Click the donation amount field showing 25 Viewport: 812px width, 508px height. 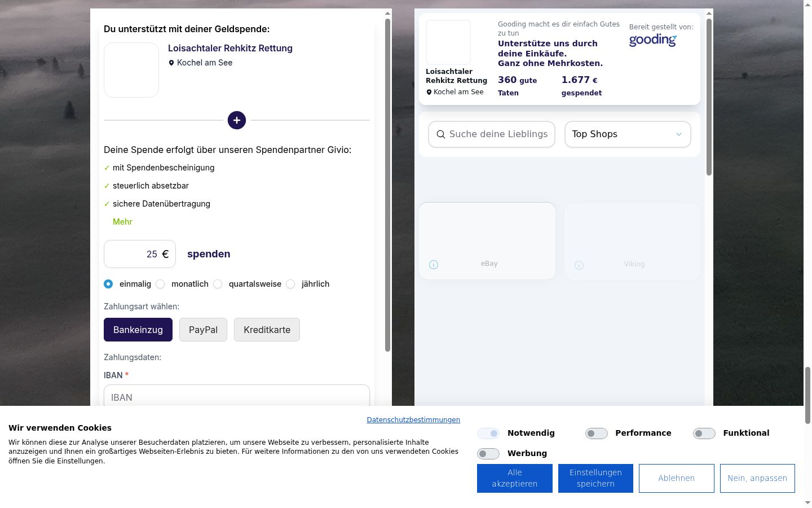point(140,254)
